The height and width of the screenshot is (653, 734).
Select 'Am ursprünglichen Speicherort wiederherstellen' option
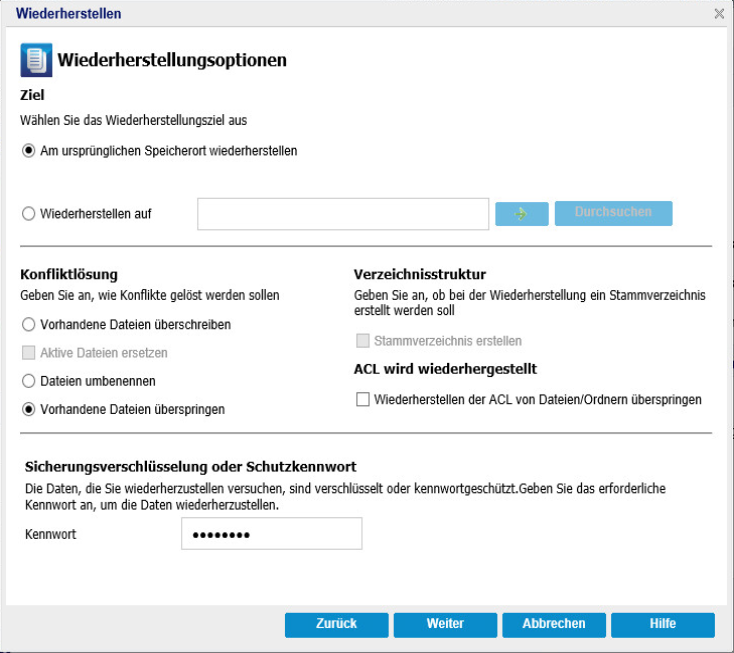pyautogui.click(x=28, y=151)
